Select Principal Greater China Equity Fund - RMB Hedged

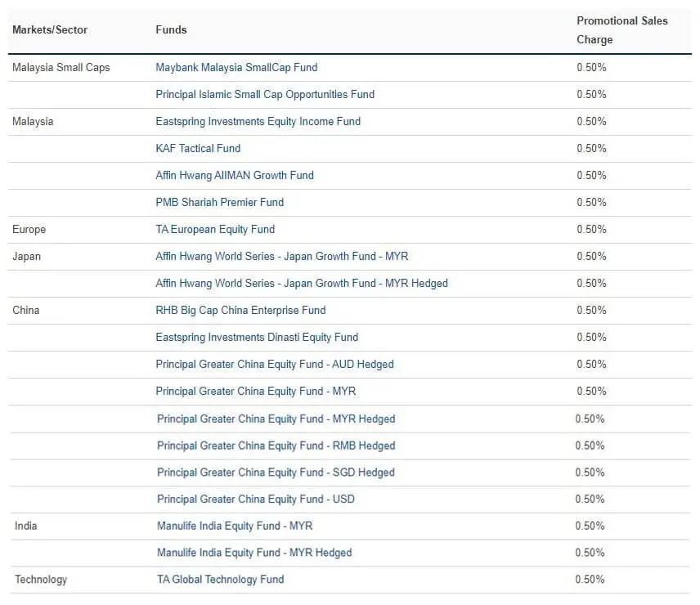[276, 446]
